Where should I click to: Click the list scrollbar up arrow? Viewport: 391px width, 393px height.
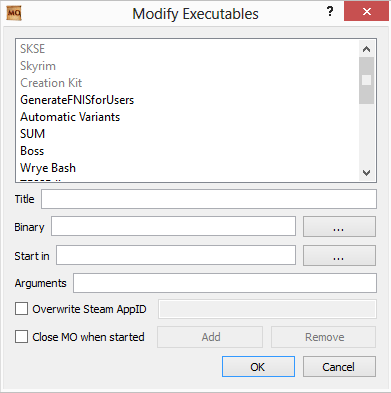click(366, 49)
